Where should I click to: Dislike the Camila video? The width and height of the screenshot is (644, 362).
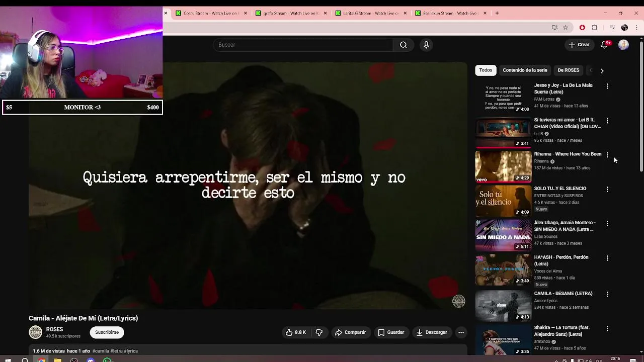(x=319, y=332)
